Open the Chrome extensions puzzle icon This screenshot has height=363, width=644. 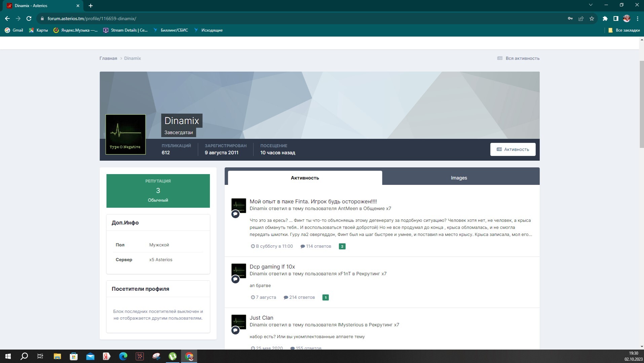click(605, 18)
